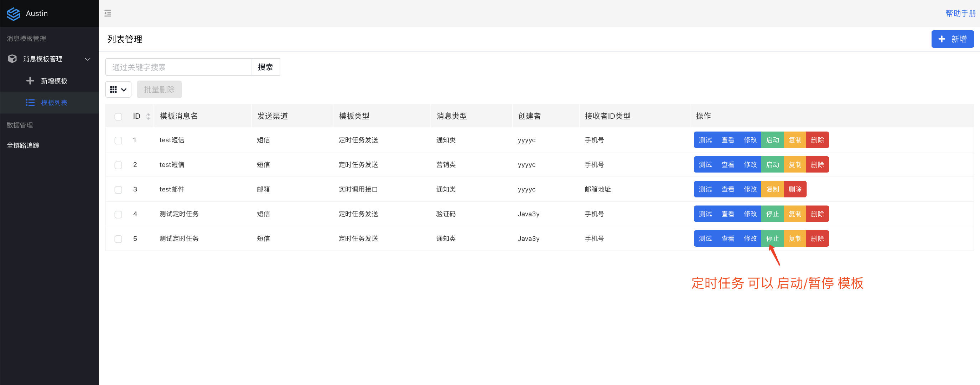Click 启动 in row 2
980x385 pixels.
click(x=772, y=164)
